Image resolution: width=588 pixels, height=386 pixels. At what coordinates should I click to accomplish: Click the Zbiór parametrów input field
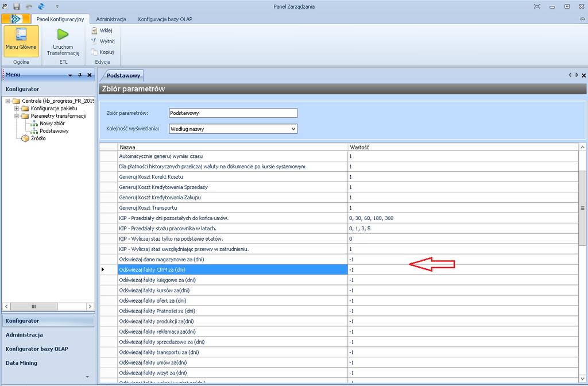coord(233,113)
